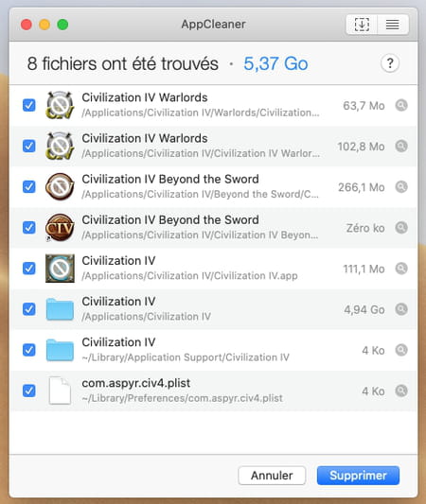This screenshot has height=504, width=426.
Task: Toggle the Civilization IV.app checkbox
Action: pyautogui.click(x=29, y=269)
